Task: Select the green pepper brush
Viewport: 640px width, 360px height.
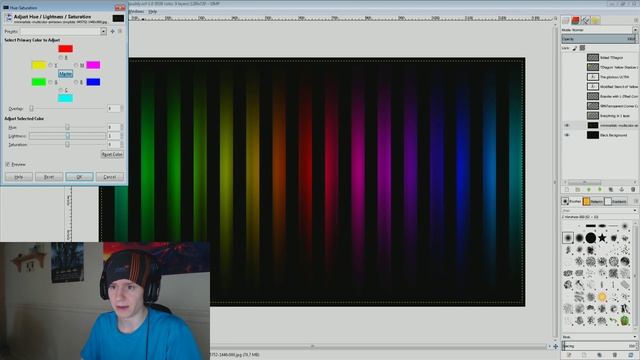Action: pyautogui.click(x=624, y=320)
